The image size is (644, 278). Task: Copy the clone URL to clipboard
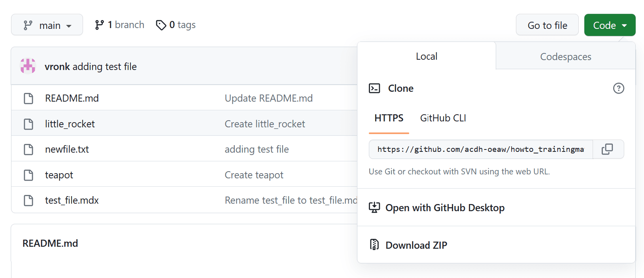pyautogui.click(x=607, y=149)
